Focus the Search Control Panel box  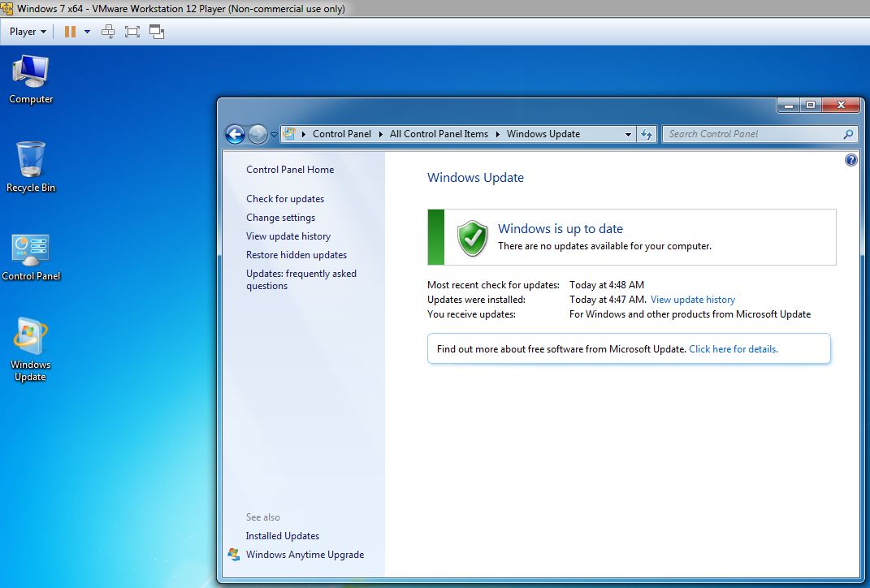(x=751, y=134)
